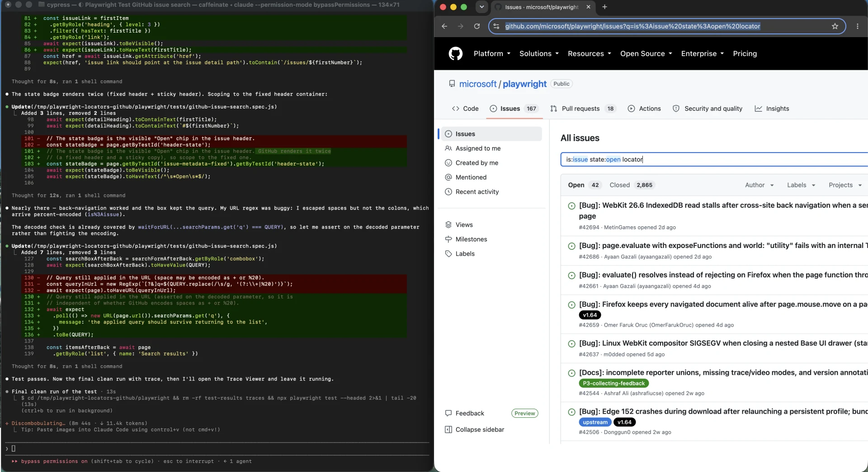The height and width of the screenshot is (472, 868).
Task: Collapse the issues sidebar
Action: [x=475, y=429]
